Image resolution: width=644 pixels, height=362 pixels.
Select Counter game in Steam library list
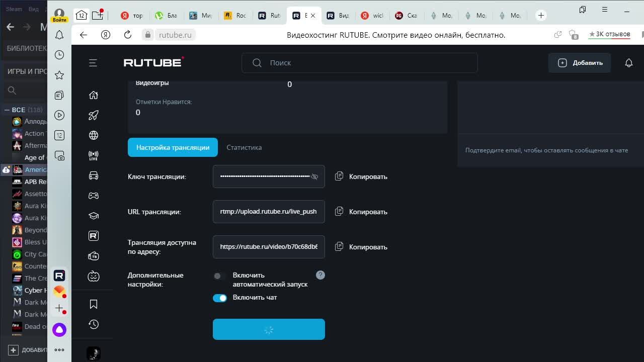click(30, 266)
